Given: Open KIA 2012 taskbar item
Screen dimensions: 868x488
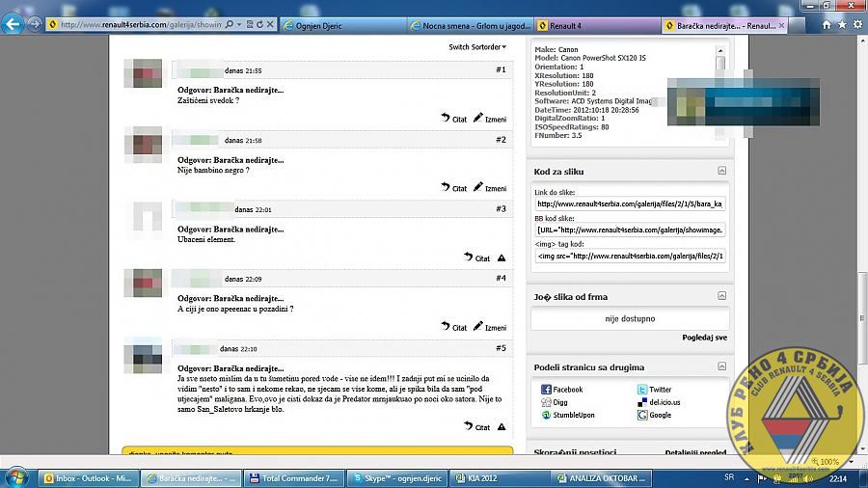Looking at the screenshot, I should pos(499,478).
